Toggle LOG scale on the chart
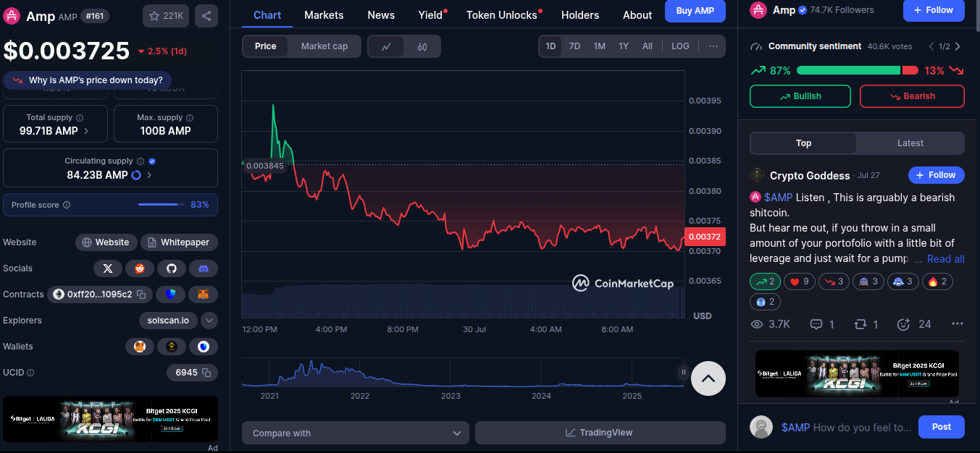Screen dimensions: 980x453 (681, 46)
